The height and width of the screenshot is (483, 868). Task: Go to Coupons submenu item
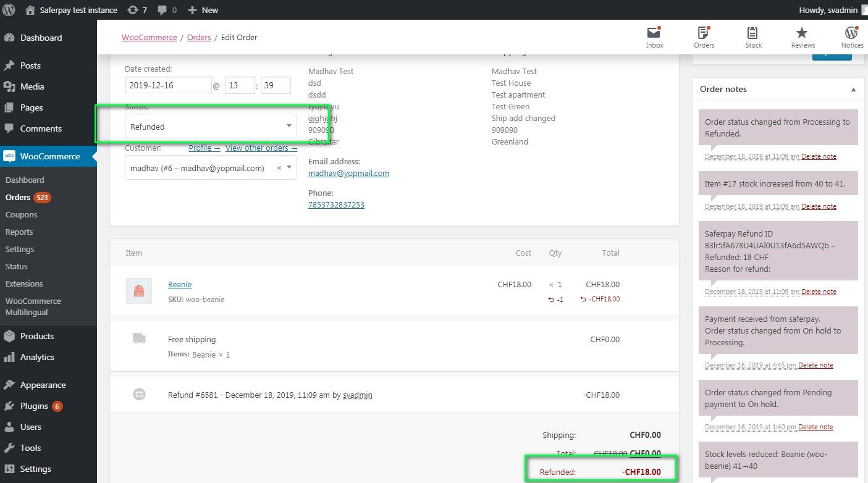(21, 214)
